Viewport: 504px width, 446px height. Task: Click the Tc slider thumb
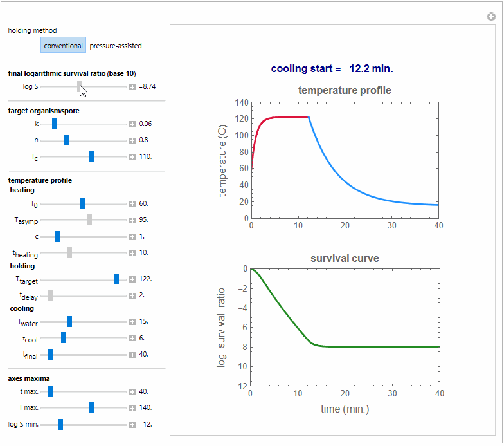(91, 157)
